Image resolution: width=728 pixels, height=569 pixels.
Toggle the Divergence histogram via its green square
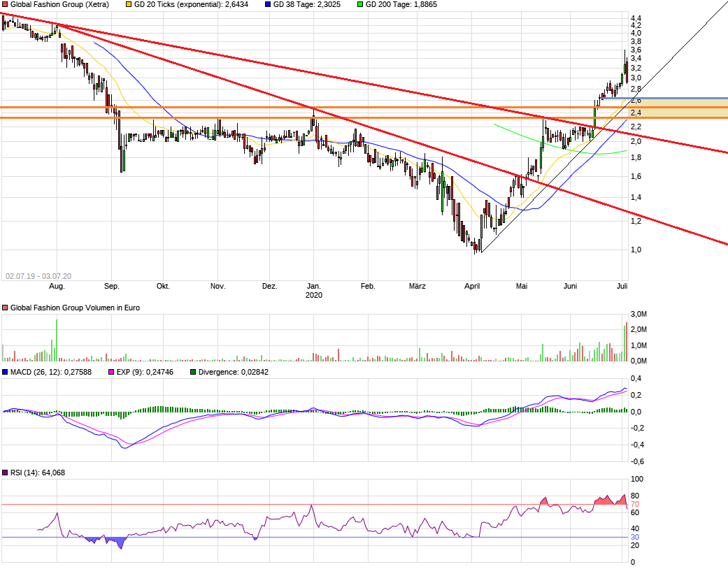[x=192, y=373]
